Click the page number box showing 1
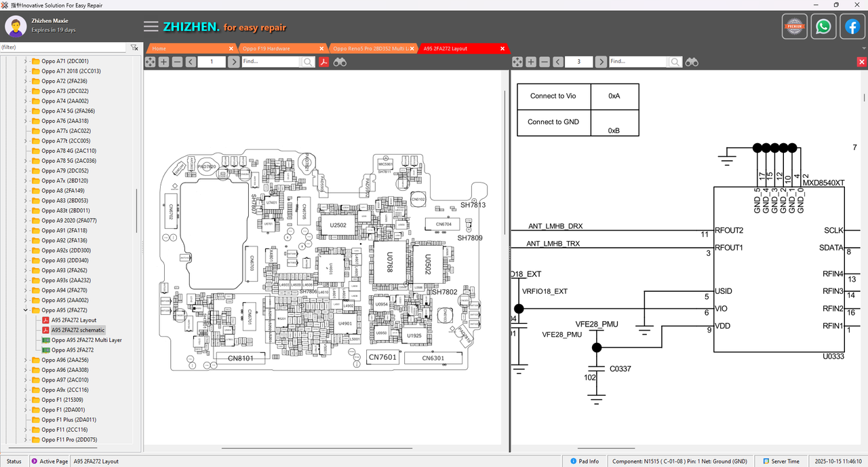The width and height of the screenshot is (868, 467). pos(212,62)
